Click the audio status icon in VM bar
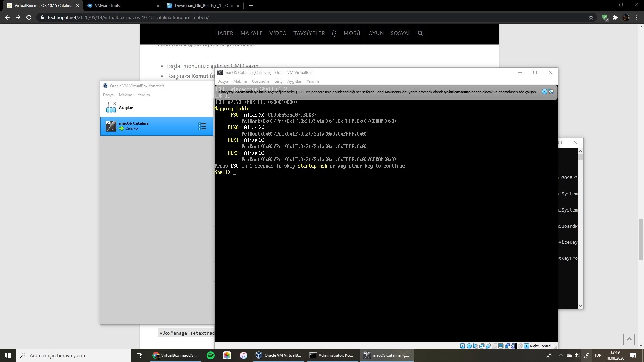The width and height of the screenshot is (644, 362). (x=475, y=346)
